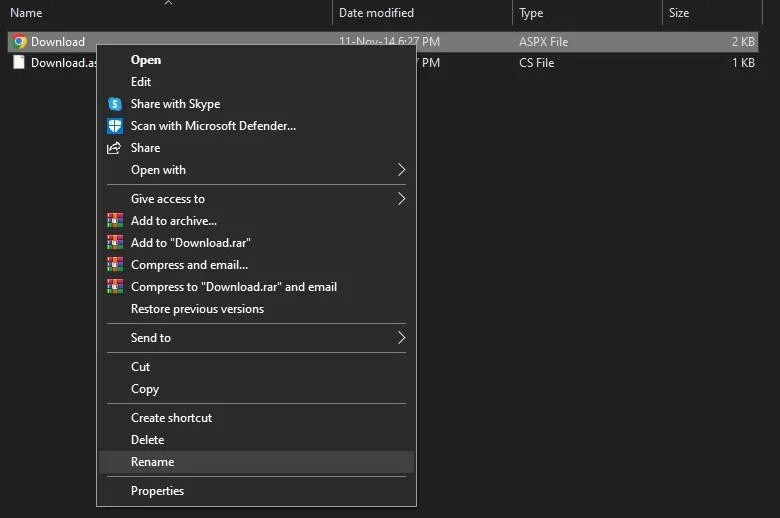This screenshot has height=518, width=780.
Task: Click the WinRAR icon beside Add to archive
Action: coord(114,221)
